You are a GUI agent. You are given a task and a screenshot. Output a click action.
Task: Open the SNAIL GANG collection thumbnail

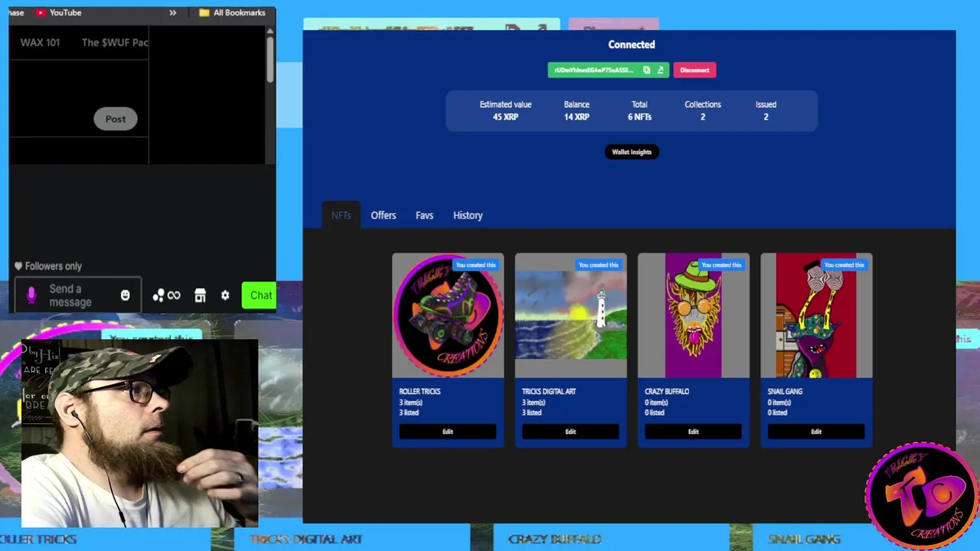[816, 315]
